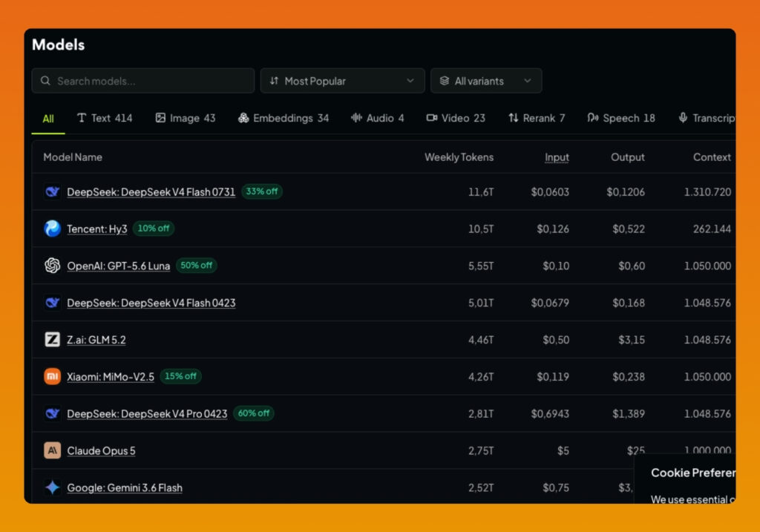Click the 11,6T weekly tokens value

[x=481, y=192]
